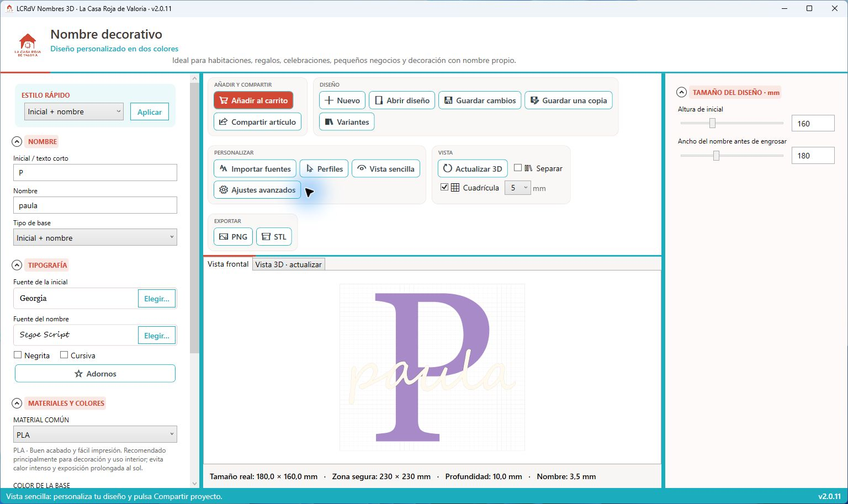The image size is (848, 504).
Task: Click the Tamaño real status text
Action: [263, 476]
